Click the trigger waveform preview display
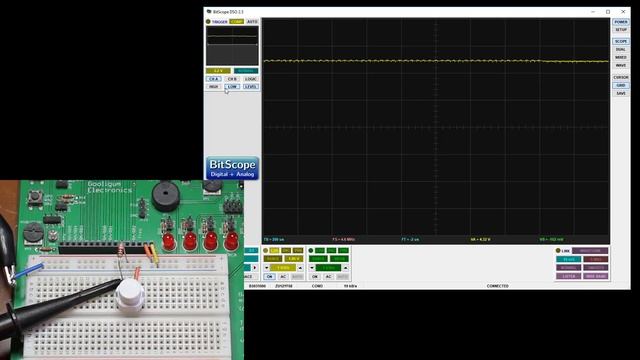Viewport: 640px width, 360px height. [x=232, y=46]
